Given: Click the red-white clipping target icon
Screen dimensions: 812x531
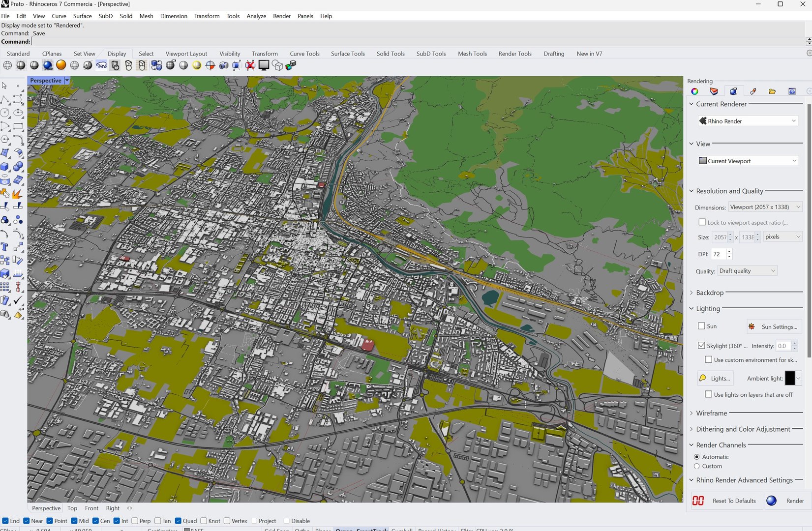Looking at the screenshot, I should [x=210, y=65].
